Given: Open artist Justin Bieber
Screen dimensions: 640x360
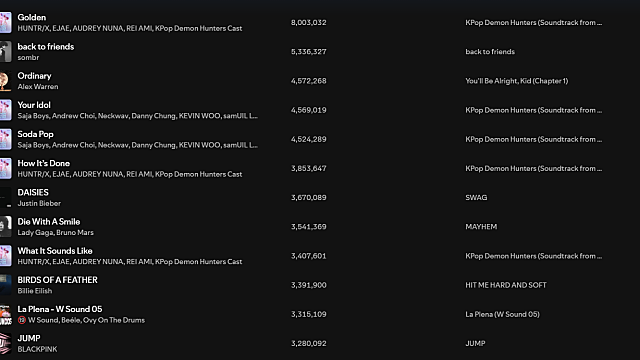Looking at the screenshot, I should coord(39,203).
